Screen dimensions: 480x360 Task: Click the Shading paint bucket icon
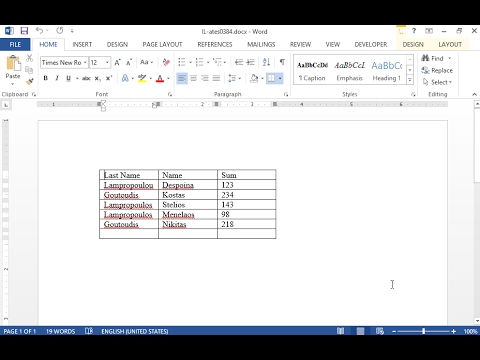(x=254, y=78)
